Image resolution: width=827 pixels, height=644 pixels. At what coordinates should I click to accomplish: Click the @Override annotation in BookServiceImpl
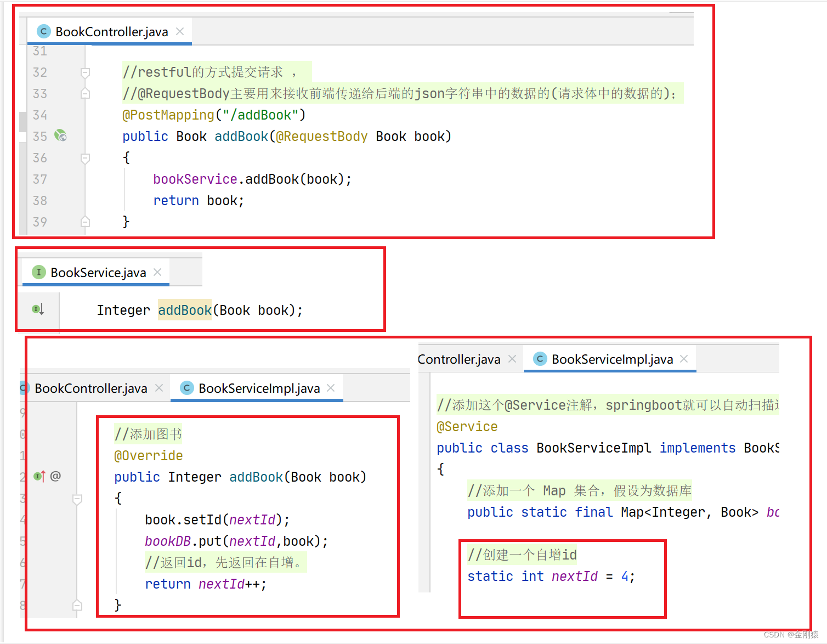tap(149, 455)
